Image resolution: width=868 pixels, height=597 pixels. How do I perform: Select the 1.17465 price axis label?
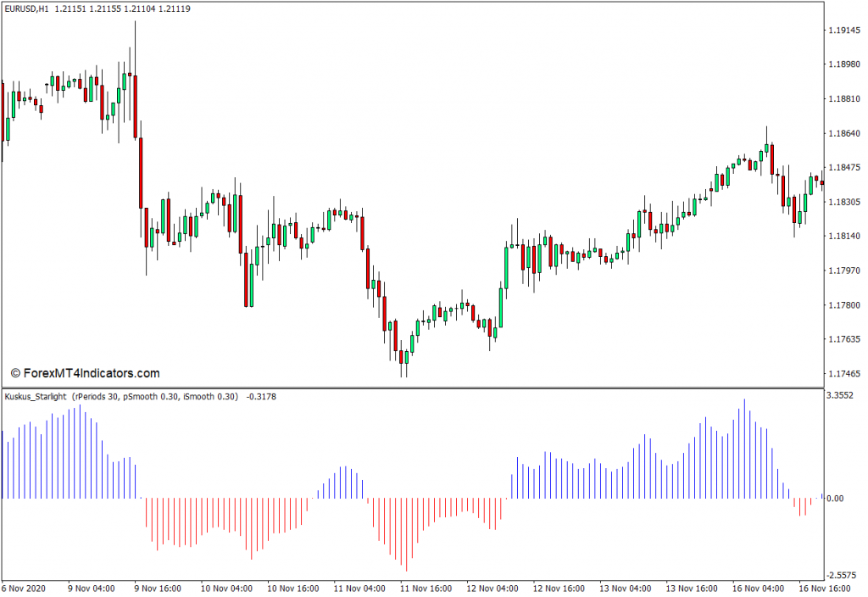[845, 374]
